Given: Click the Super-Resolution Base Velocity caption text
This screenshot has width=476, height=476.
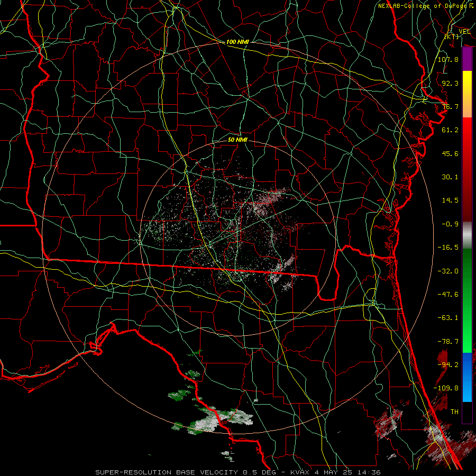Looking at the screenshot, I should pyautogui.click(x=238, y=472).
